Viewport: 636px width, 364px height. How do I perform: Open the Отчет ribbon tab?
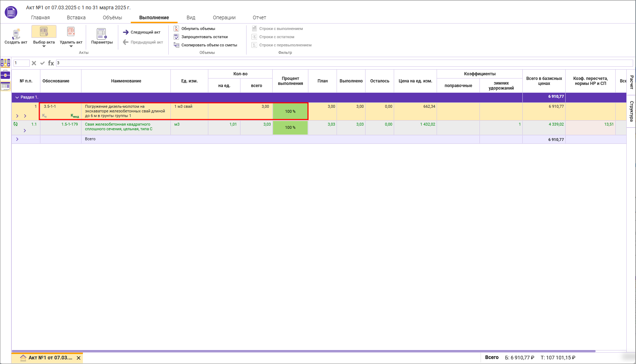(259, 17)
